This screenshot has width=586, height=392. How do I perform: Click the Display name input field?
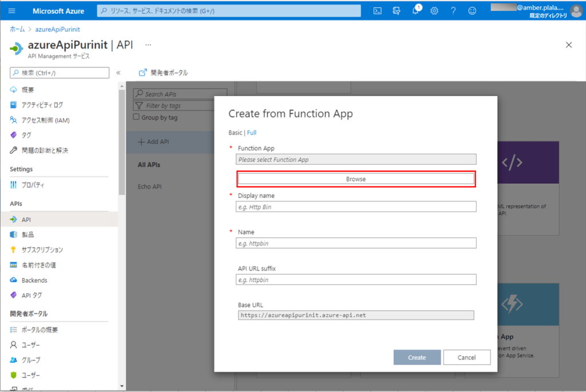coord(355,206)
